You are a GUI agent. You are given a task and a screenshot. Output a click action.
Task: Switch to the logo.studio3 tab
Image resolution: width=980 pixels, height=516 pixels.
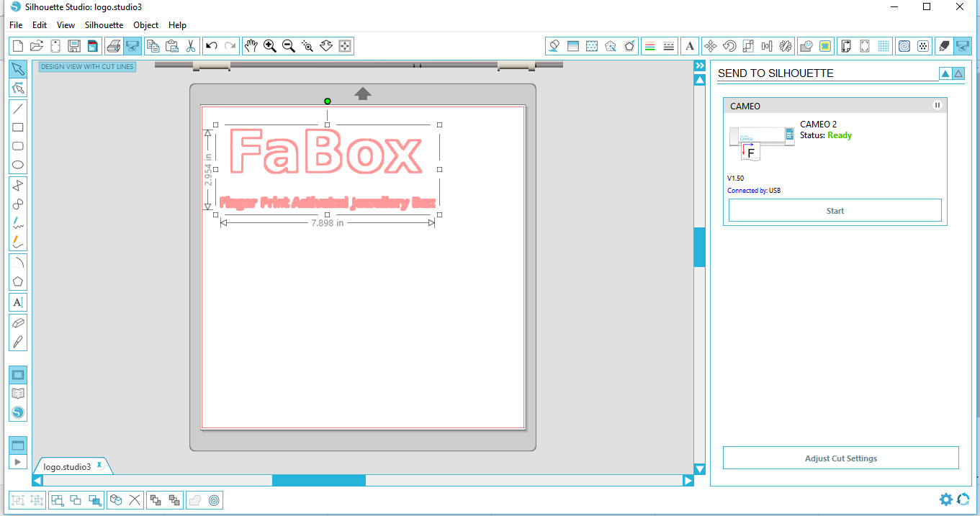67,466
